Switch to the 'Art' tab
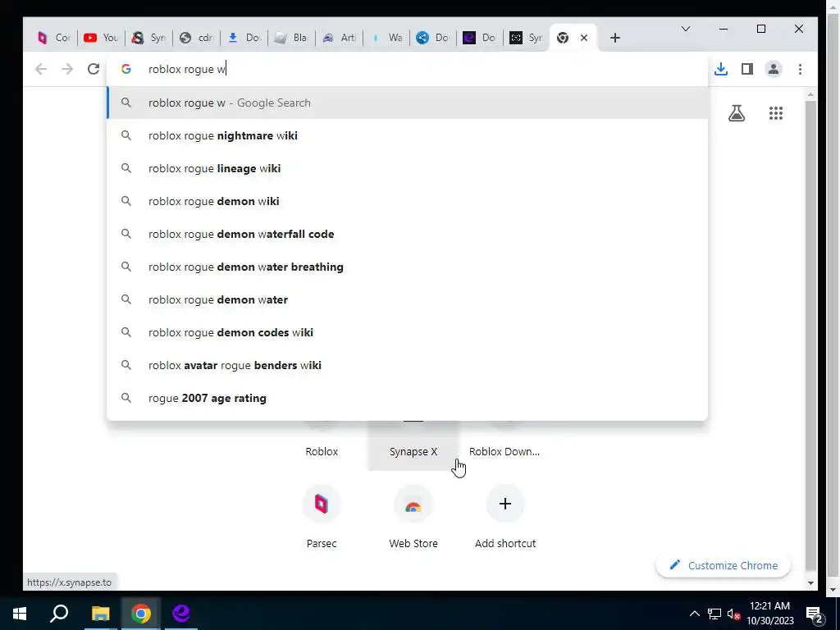Image resolution: width=840 pixels, height=630 pixels. 339,38
